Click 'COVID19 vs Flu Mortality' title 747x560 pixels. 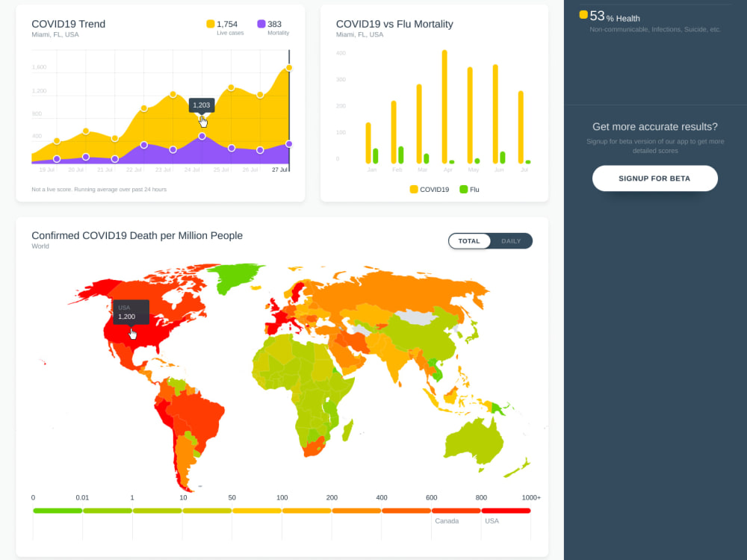tap(394, 24)
